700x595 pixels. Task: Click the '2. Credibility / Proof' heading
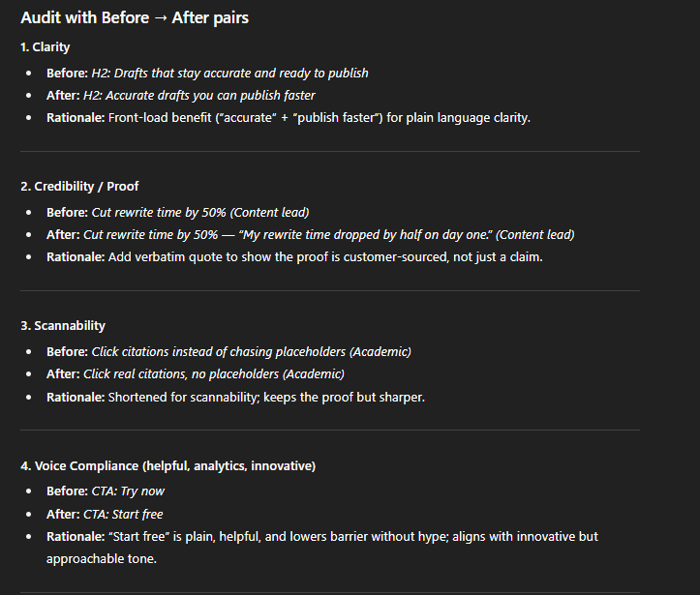point(79,187)
